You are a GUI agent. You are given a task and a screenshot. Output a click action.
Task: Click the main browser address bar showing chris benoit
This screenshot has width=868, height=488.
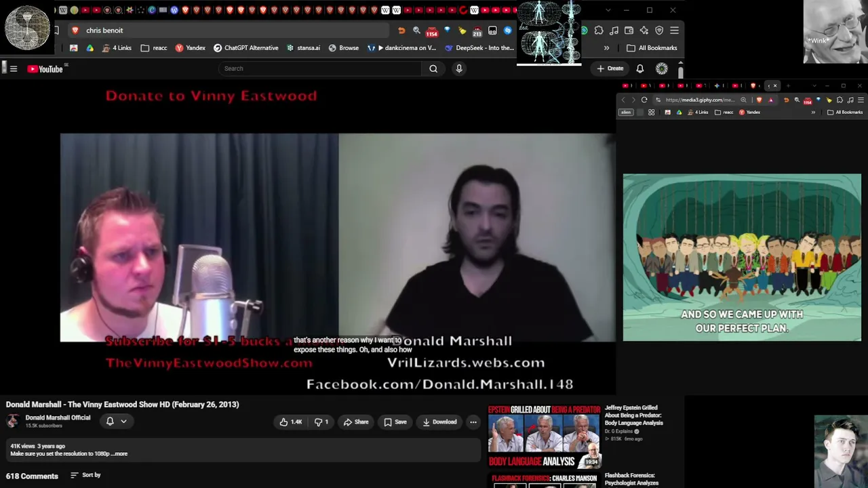point(231,30)
